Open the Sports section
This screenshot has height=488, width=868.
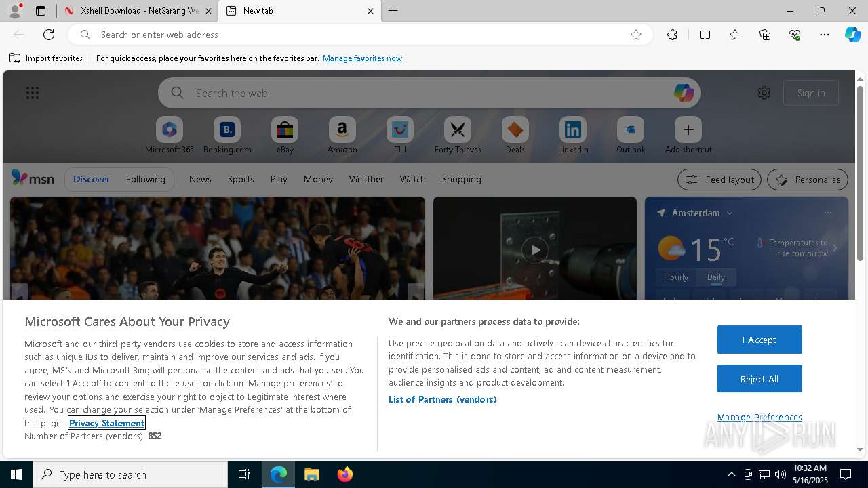(x=241, y=179)
